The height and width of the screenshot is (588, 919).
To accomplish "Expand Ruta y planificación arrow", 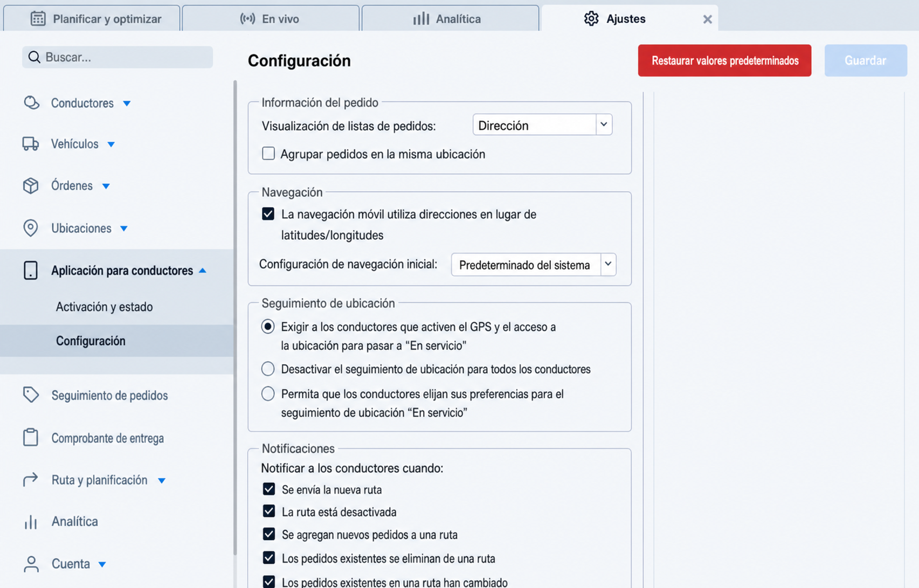I will click(x=161, y=480).
